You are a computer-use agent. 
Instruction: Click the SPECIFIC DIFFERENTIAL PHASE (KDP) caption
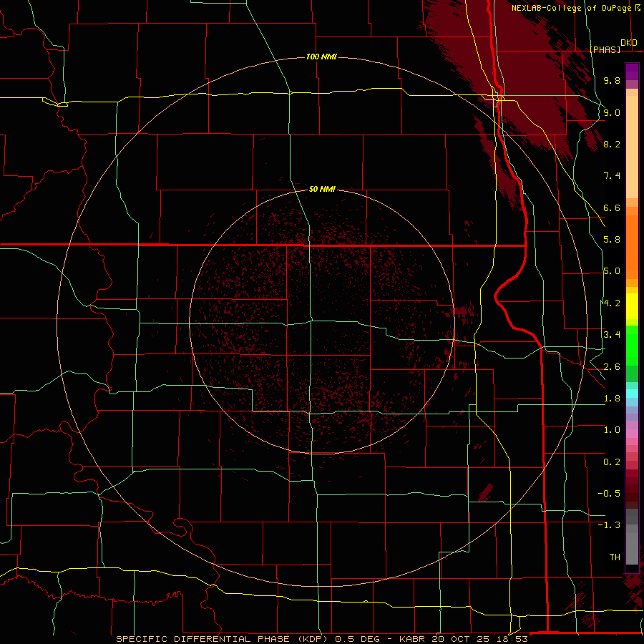[x=223, y=639]
